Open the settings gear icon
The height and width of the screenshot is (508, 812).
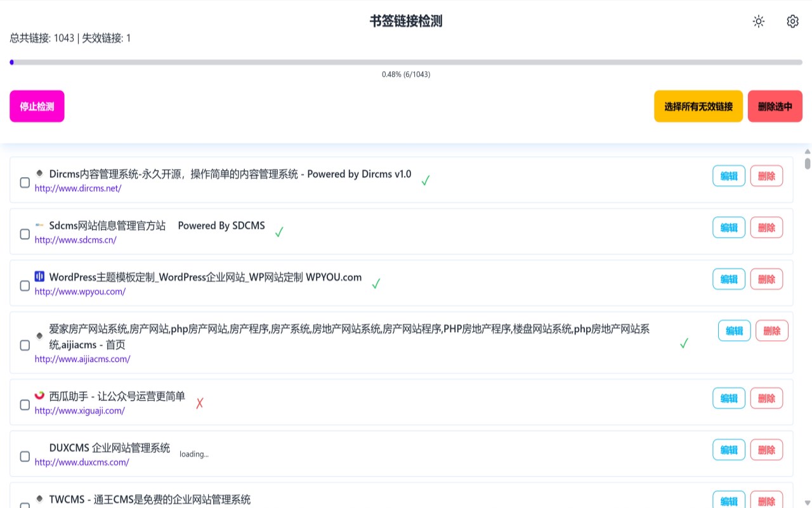click(x=792, y=22)
